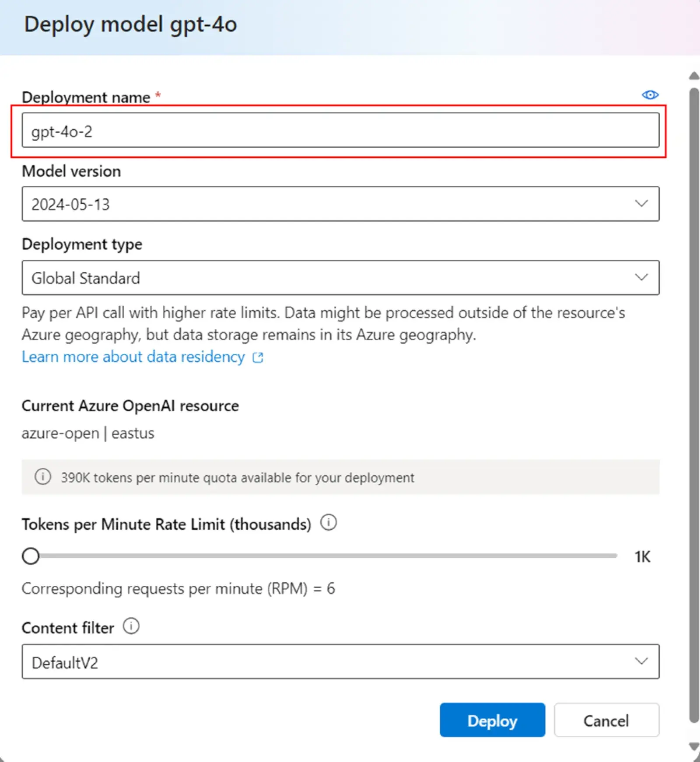Click the Deployment name input field
This screenshot has height=762, width=700.
pos(340,130)
